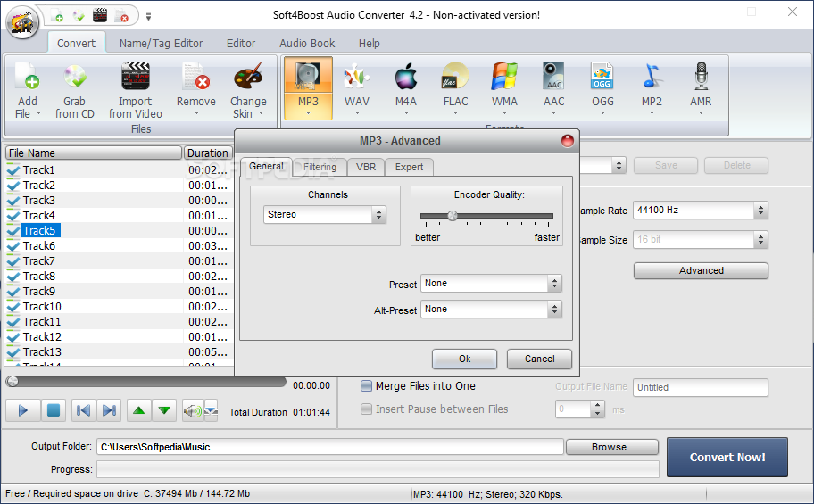Click Cancel in the MP3 Advanced dialog
Viewport: 814px width, 504px height.
[539, 359]
